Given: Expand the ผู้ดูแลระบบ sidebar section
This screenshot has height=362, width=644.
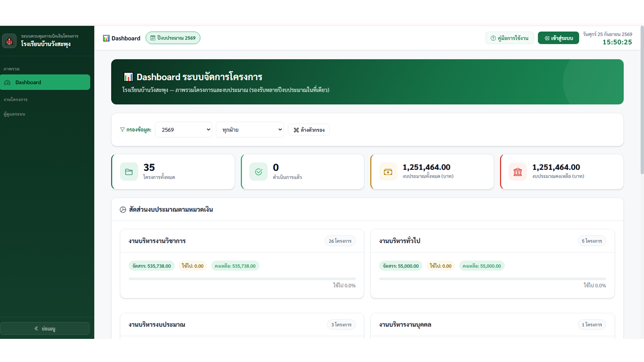Looking at the screenshot, I should [14, 114].
